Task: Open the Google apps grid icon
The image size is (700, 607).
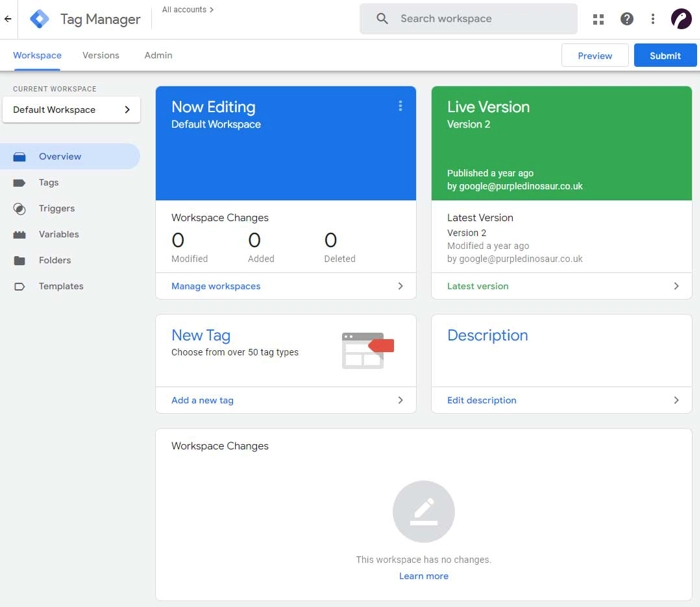Action: tap(599, 19)
